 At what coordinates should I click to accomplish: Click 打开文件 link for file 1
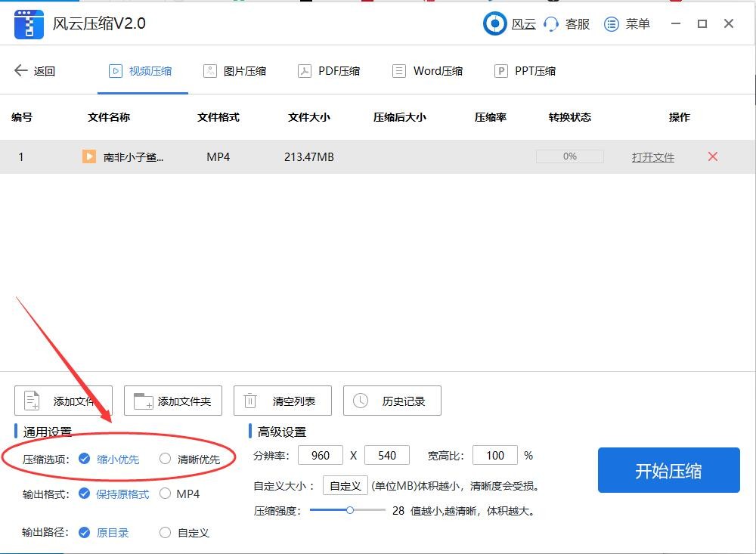click(652, 156)
